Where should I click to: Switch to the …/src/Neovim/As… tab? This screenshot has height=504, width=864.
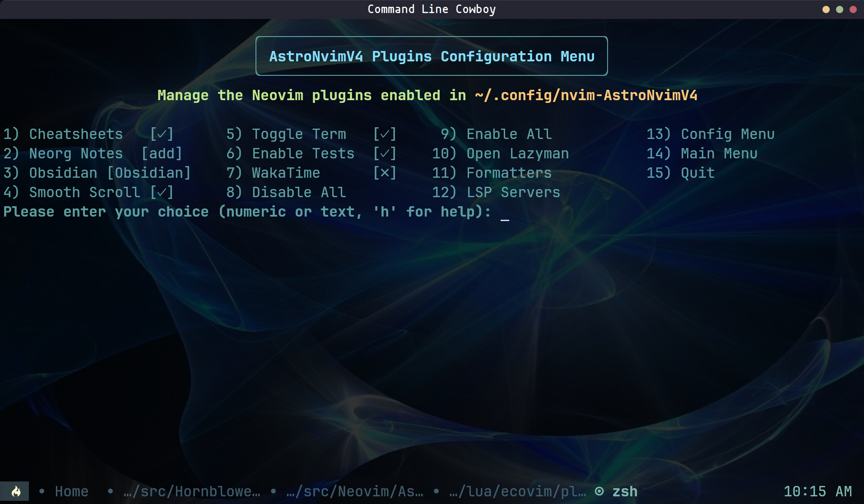(x=355, y=491)
